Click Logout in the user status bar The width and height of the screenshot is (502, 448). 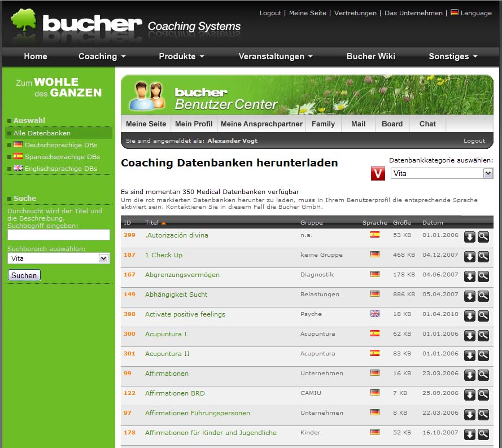474,141
